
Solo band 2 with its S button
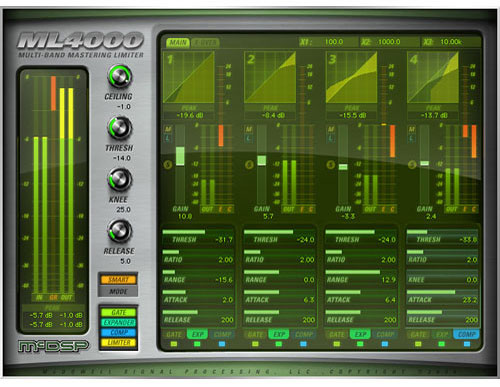[249, 164]
